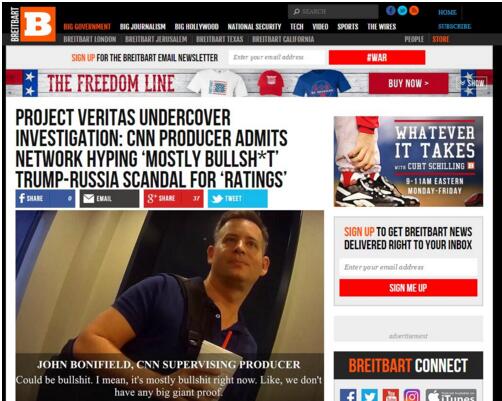Viewport: 502px width, 401px height.
Task: Go to Breitbart Texas section
Action: pyautogui.click(x=220, y=39)
